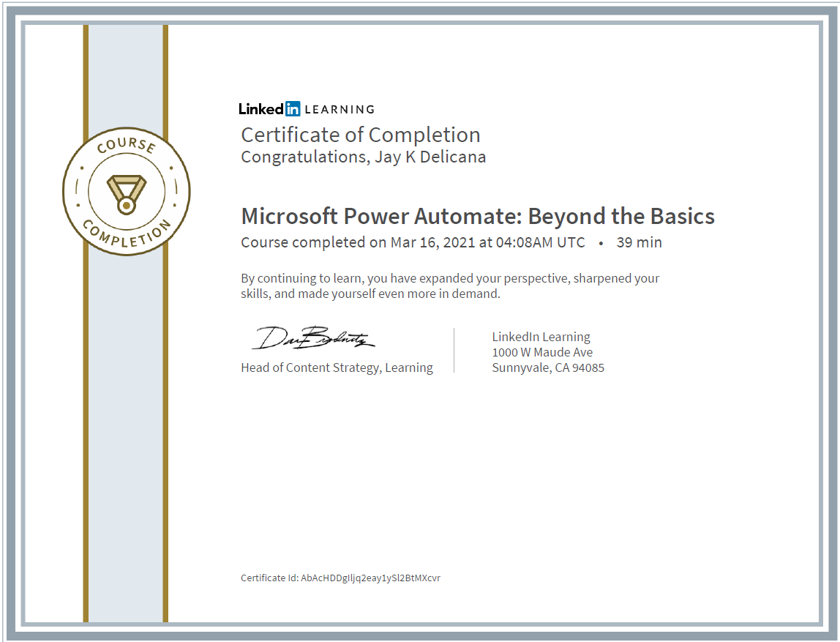840x642 pixels.
Task: Click 'Sunnyvale, CA 94085' text
Action: [x=548, y=367]
